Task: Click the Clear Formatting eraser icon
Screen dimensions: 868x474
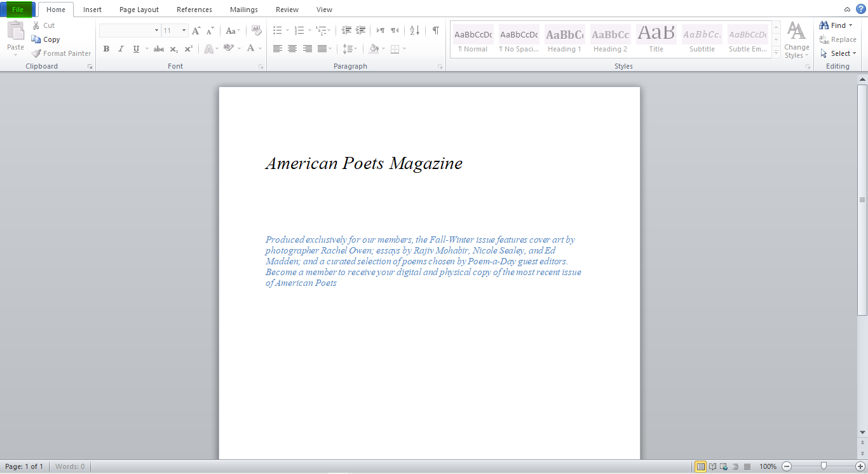Action: (x=257, y=30)
